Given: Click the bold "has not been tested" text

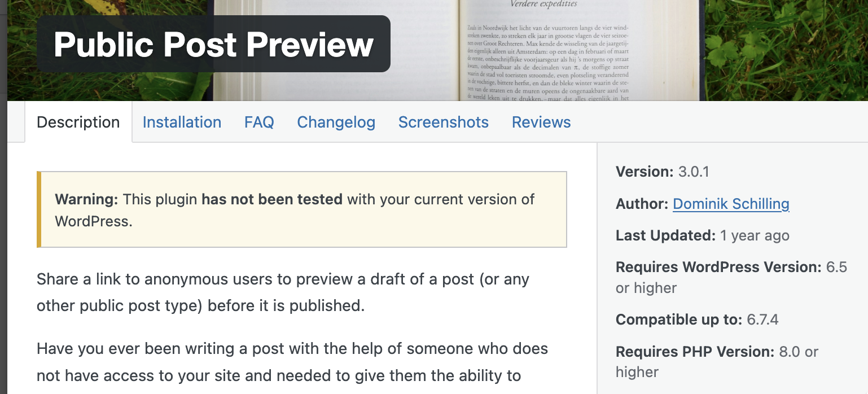Looking at the screenshot, I should (x=272, y=199).
